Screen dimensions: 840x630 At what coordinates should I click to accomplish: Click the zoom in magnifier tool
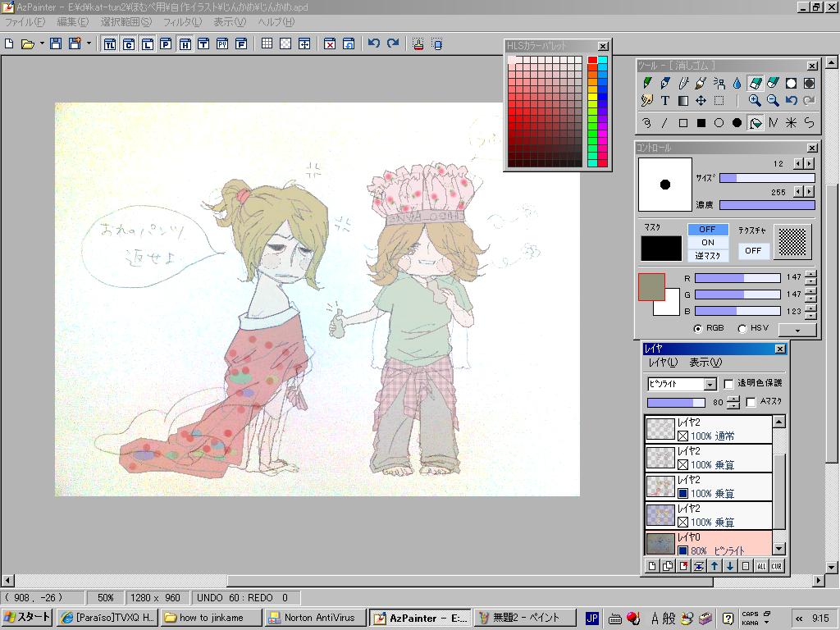click(x=755, y=100)
